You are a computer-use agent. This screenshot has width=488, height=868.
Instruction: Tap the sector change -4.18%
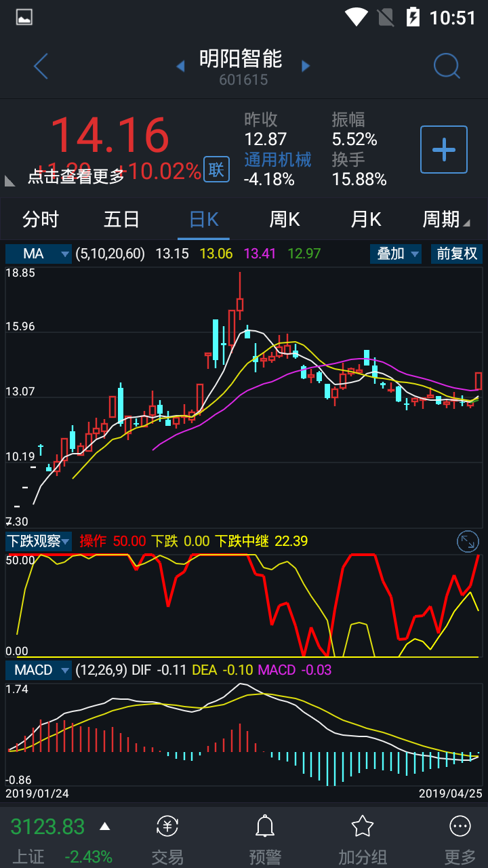click(269, 179)
